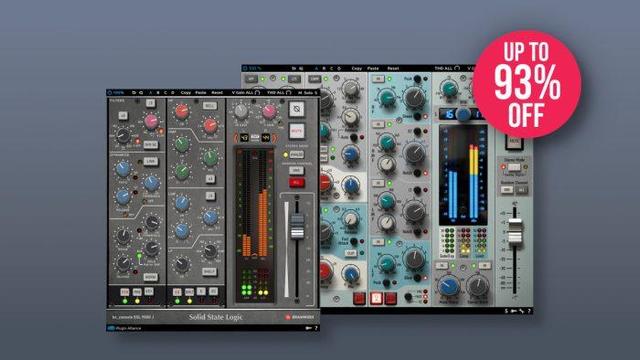Toggle BELL button at top of SSL EQ
The height and width of the screenshot is (360, 640).
point(209,106)
